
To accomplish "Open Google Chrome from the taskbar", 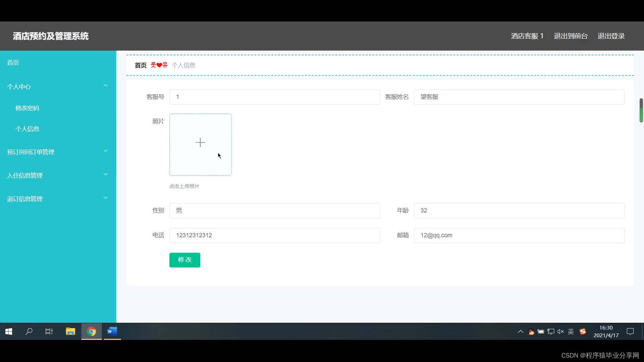I will tap(91, 331).
